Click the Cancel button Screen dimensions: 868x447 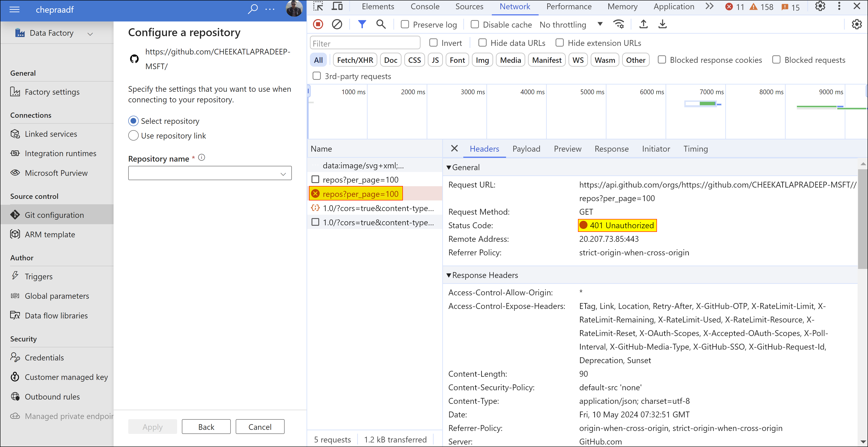[260, 427]
